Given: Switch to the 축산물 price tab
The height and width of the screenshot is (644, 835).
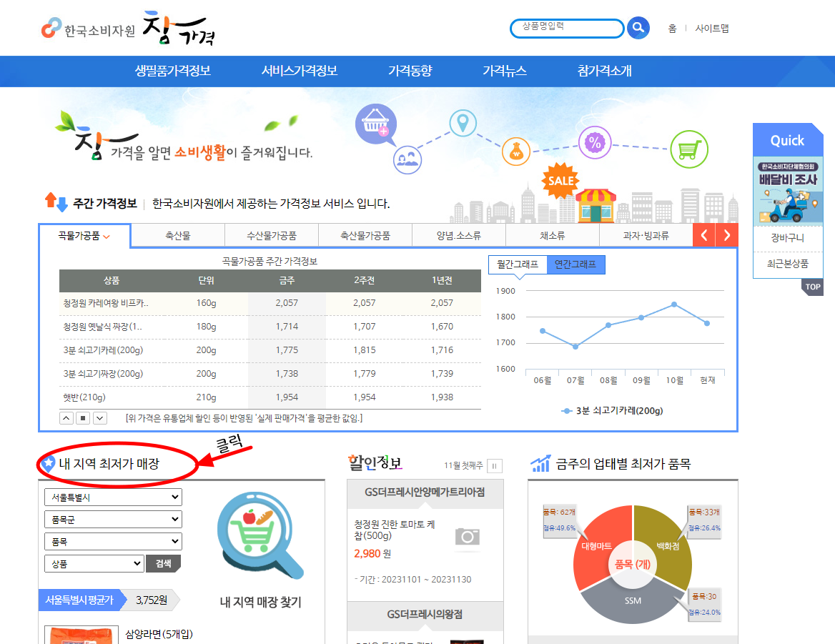Looking at the screenshot, I should [x=177, y=234].
